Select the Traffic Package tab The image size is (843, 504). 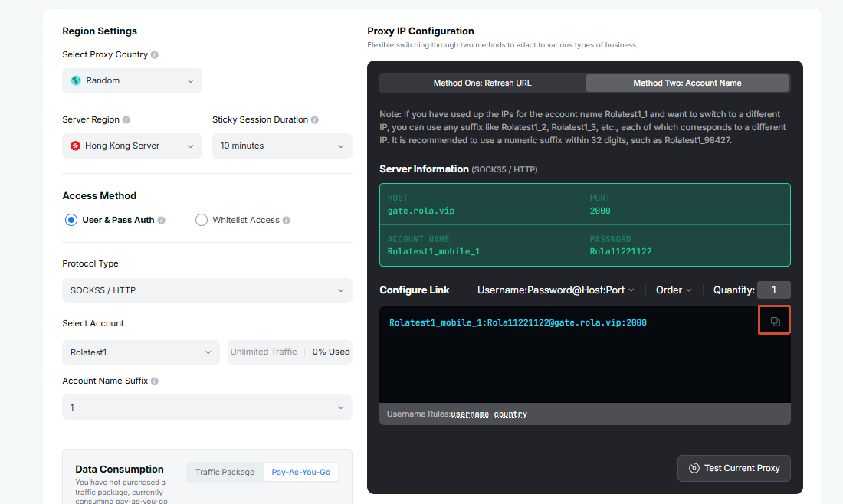click(225, 472)
